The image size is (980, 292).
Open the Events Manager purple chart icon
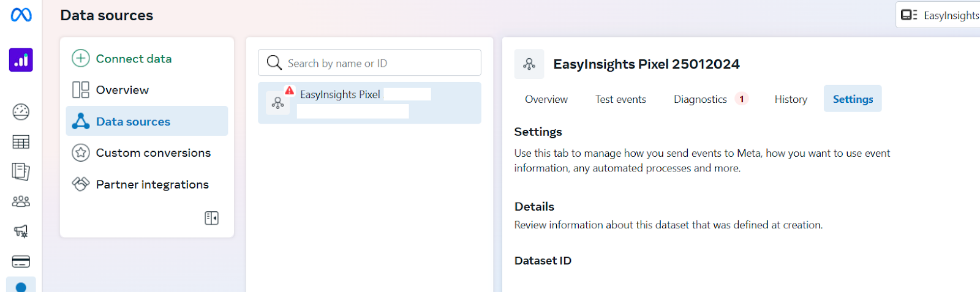coord(21,60)
